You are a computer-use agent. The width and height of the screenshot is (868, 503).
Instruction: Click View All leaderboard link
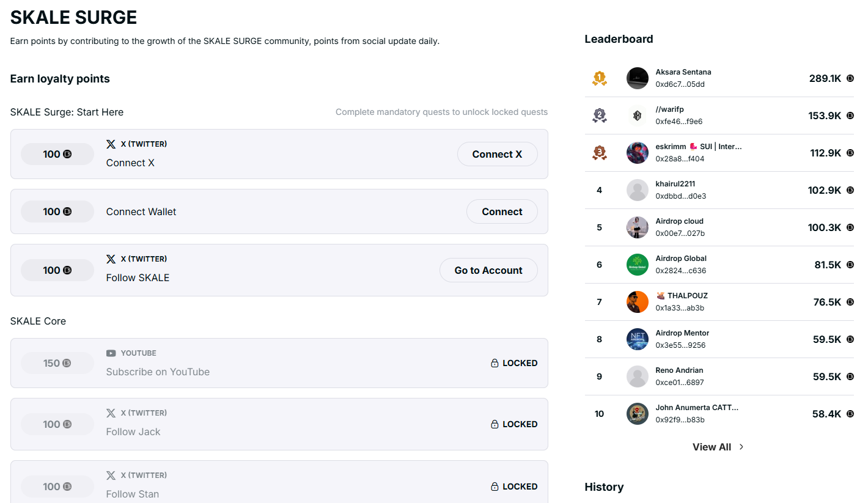pyautogui.click(x=712, y=447)
